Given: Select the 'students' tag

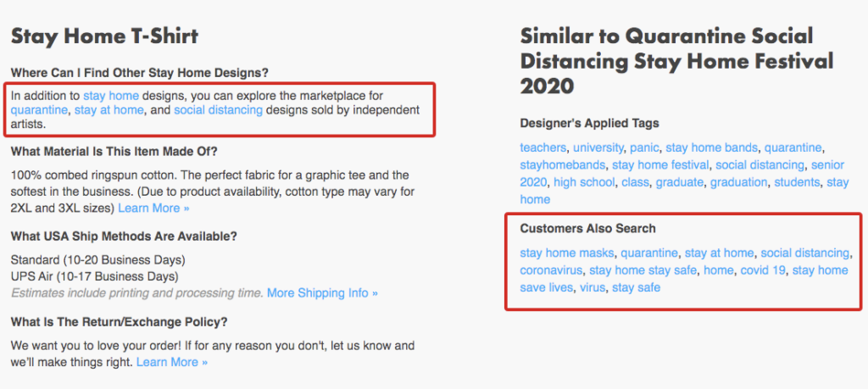Looking at the screenshot, I should point(797,182).
